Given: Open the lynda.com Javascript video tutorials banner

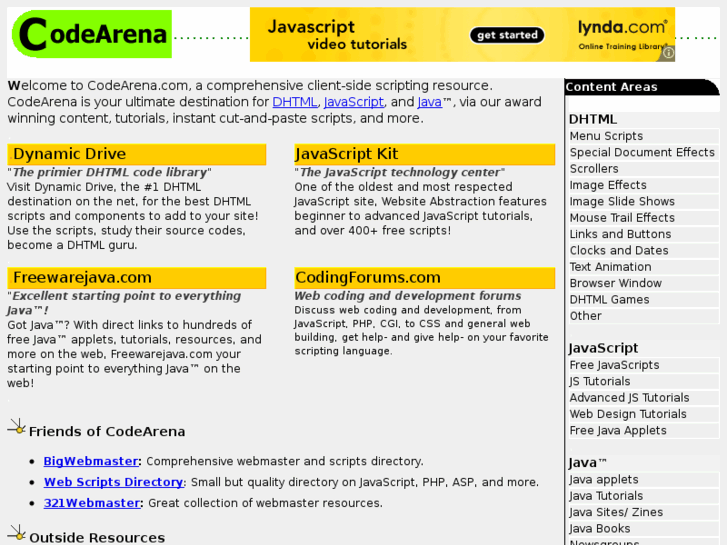Looking at the screenshot, I should [x=462, y=35].
